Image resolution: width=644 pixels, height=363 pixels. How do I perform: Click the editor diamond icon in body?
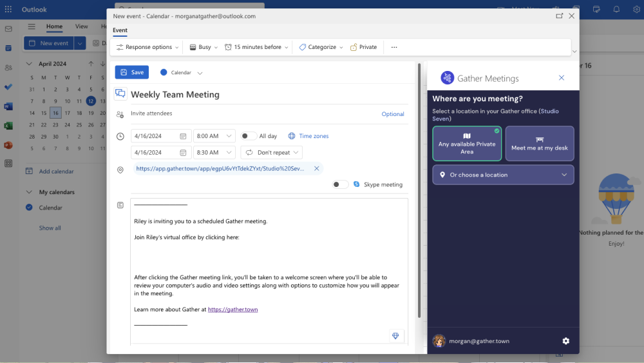395,336
